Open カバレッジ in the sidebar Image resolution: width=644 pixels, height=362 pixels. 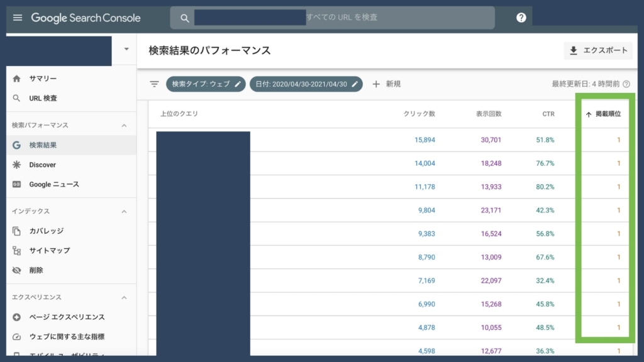71,231
